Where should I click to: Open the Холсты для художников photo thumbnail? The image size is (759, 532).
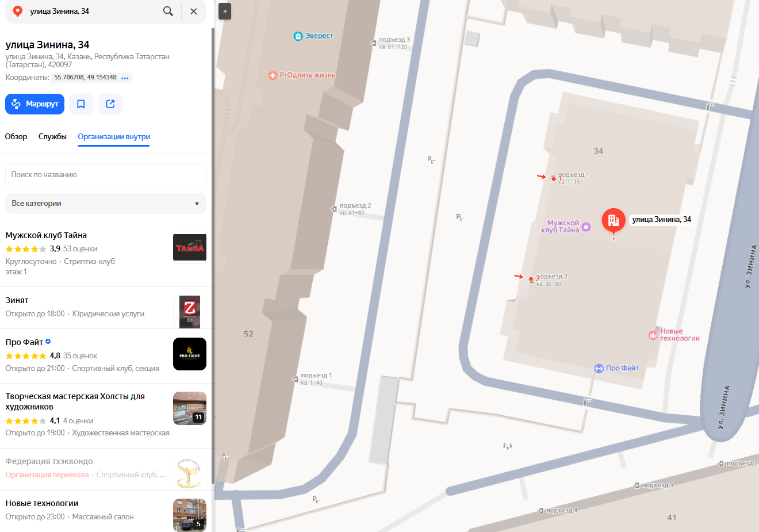coord(190,408)
